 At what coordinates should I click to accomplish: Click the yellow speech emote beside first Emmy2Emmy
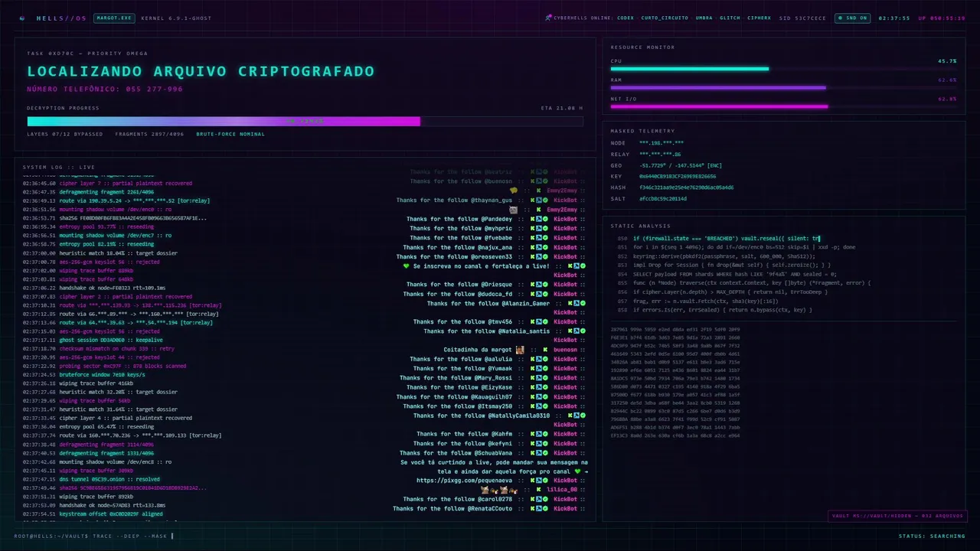point(514,191)
